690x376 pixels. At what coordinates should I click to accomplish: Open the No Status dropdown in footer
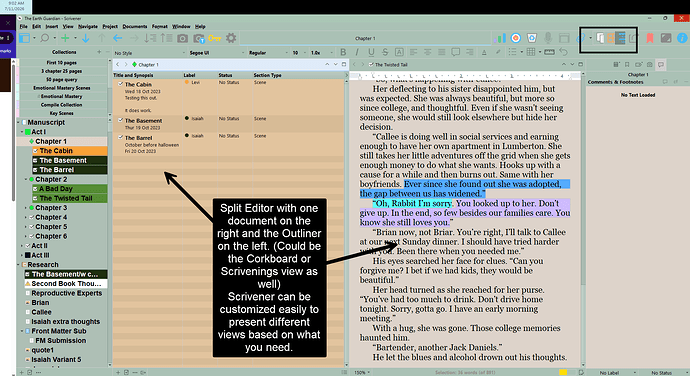point(664,372)
